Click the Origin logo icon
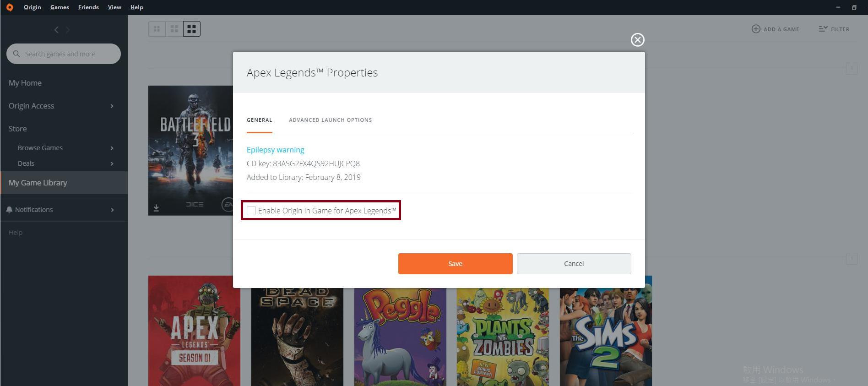This screenshot has height=386, width=868. tap(10, 7)
